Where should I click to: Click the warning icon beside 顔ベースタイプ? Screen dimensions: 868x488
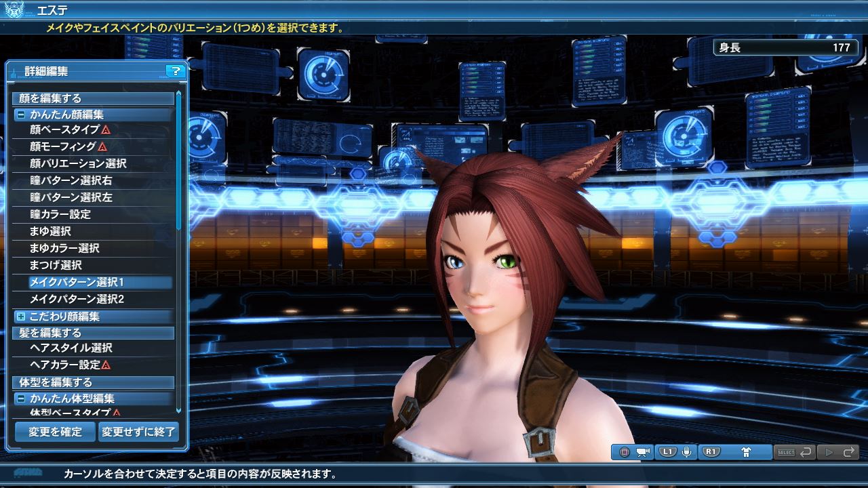coord(106,129)
